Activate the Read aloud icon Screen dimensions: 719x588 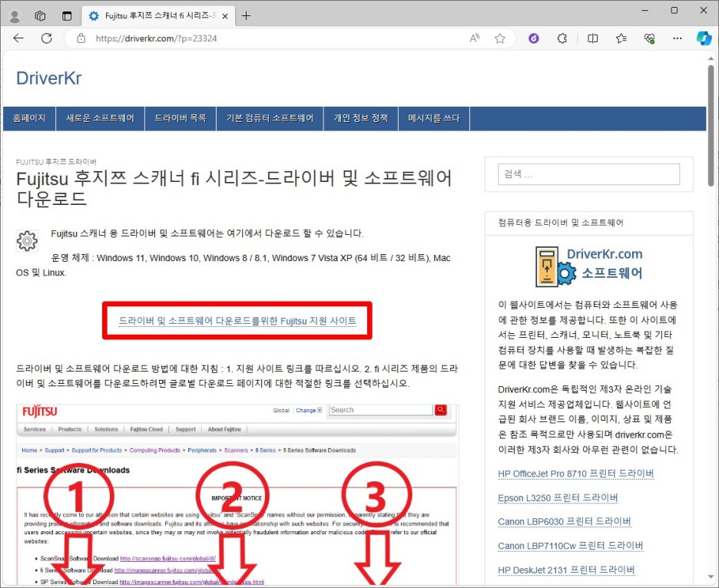pyautogui.click(x=475, y=38)
